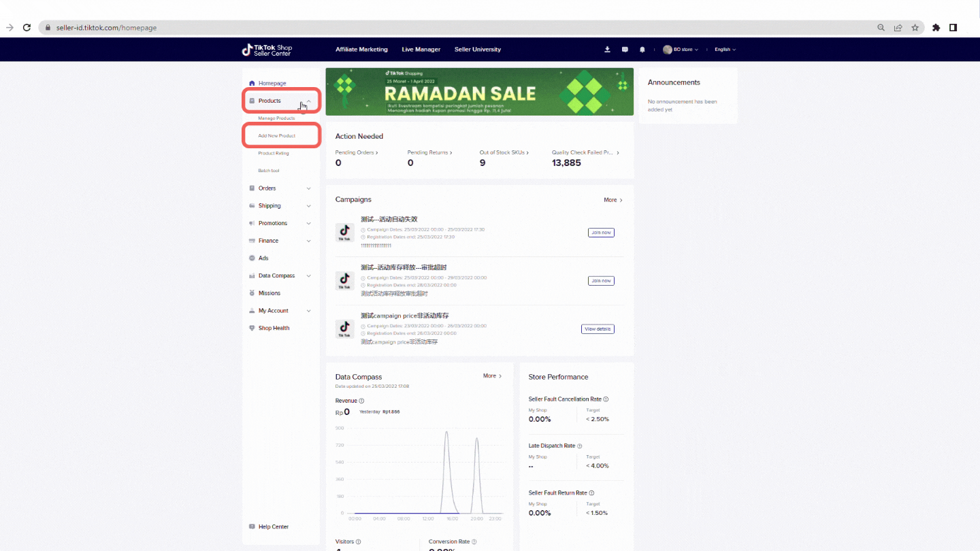980x551 pixels.
Task: Open Affiliate Marketing in top navigation
Action: pyautogui.click(x=361, y=50)
